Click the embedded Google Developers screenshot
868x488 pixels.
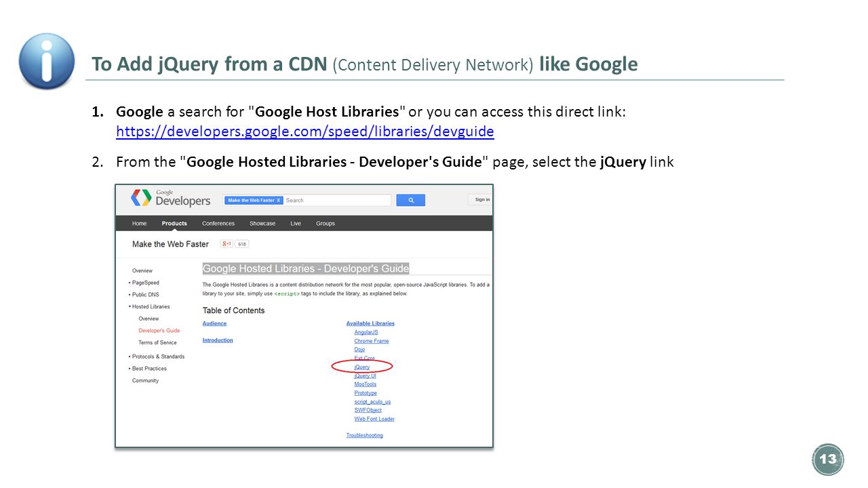click(304, 316)
